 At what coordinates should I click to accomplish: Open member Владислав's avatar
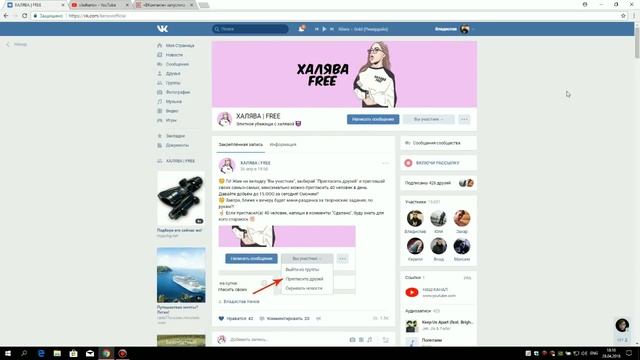pos(415,218)
